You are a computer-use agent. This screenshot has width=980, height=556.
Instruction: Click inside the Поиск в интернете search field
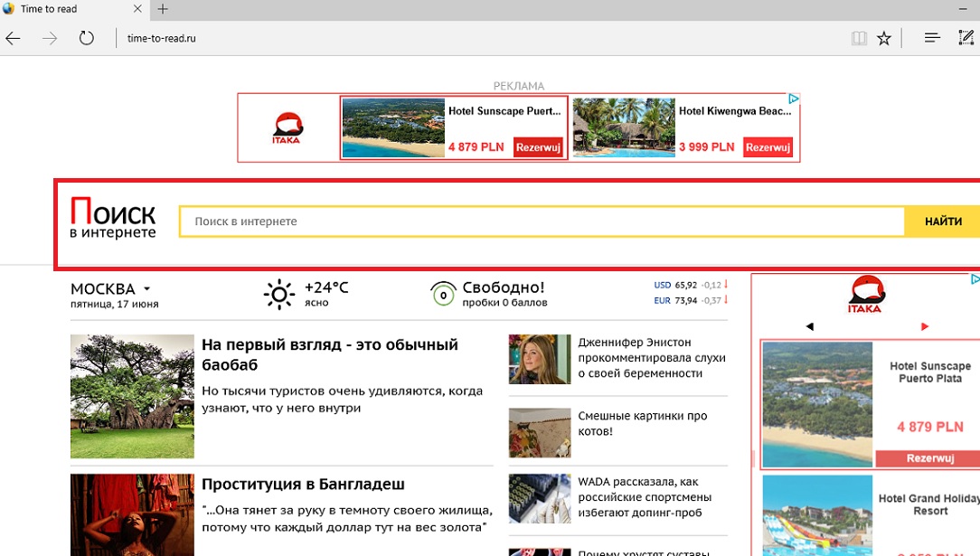pyautogui.click(x=542, y=221)
